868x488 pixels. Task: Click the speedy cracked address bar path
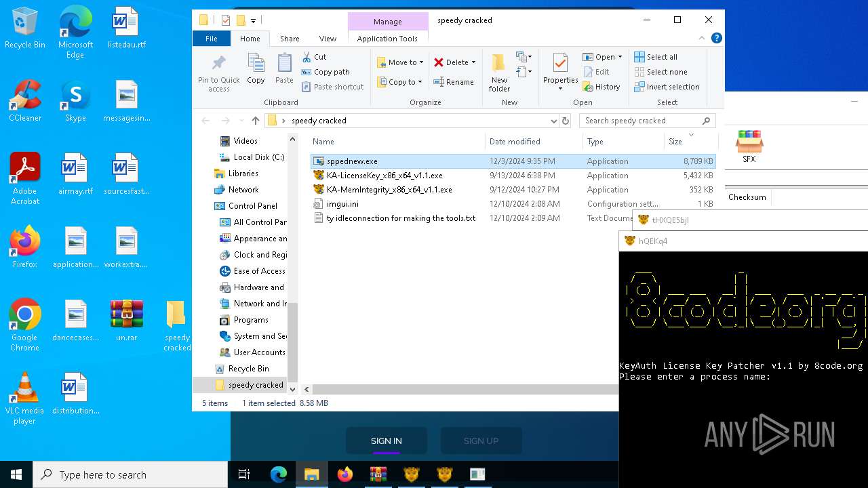[x=319, y=121]
